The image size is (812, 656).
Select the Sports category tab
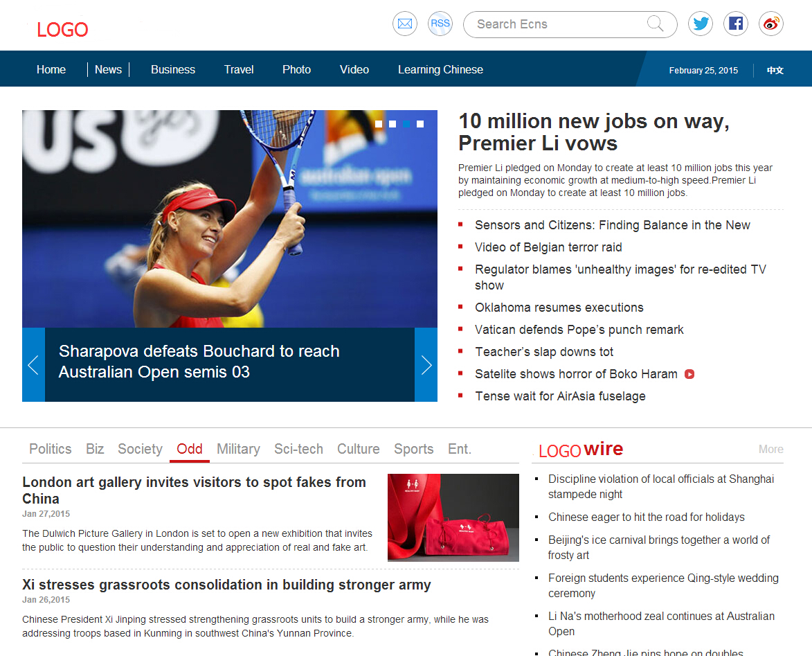pyautogui.click(x=413, y=449)
